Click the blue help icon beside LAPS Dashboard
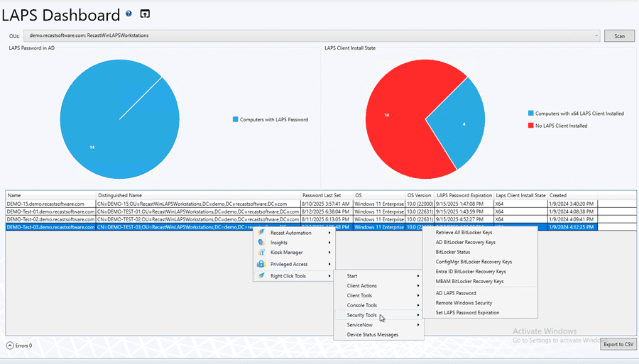 click(x=129, y=13)
